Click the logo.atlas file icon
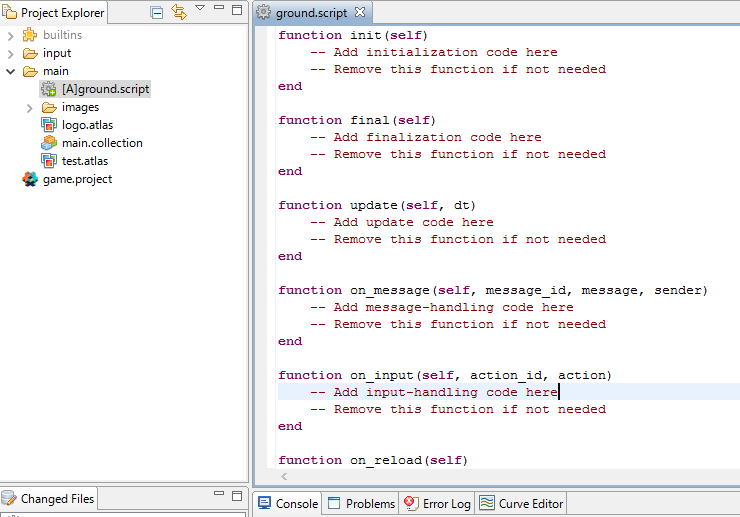740x517 pixels. coord(49,125)
